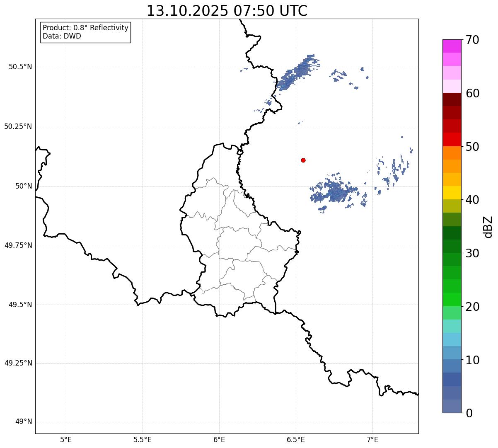Click the longitude label 5.5°E

[x=143, y=439]
